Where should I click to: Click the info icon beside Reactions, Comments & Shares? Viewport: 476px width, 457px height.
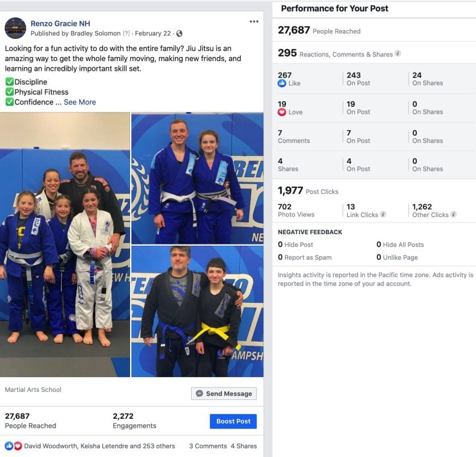tap(398, 54)
